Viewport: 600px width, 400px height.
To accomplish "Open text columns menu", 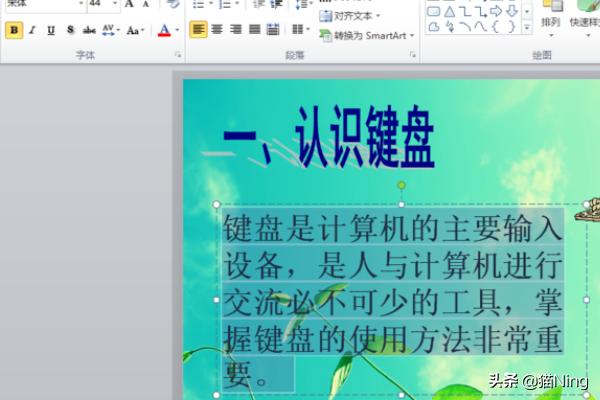I will [x=300, y=29].
